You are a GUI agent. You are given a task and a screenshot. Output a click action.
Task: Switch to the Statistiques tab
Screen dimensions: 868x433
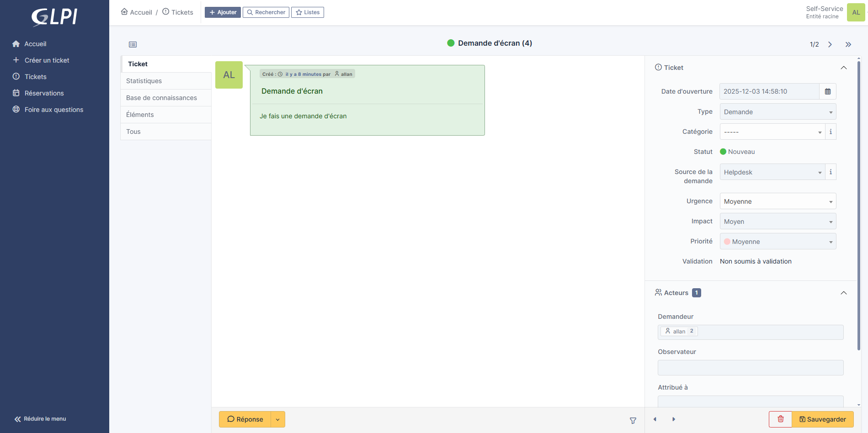tap(144, 81)
